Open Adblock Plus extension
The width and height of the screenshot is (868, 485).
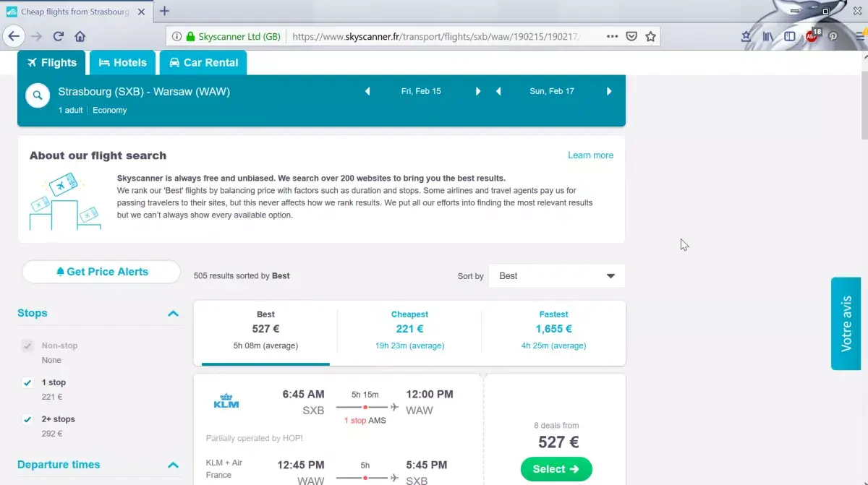812,35
